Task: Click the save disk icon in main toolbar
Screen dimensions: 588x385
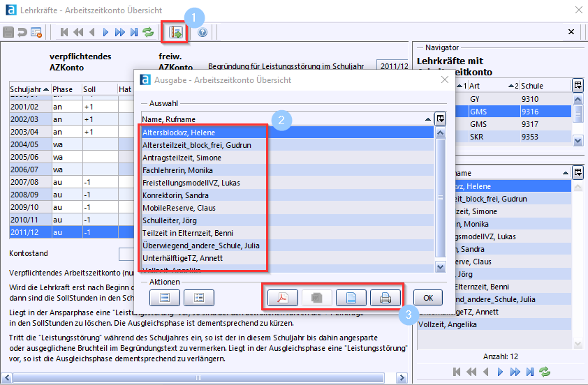Action: pos(8,32)
